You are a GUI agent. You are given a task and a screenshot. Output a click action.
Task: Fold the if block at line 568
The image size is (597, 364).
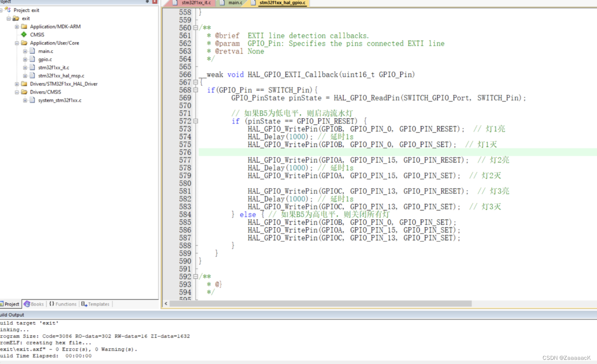click(x=196, y=90)
